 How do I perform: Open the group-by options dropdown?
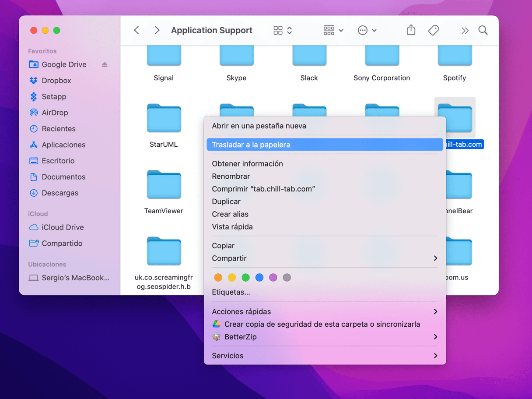333,30
